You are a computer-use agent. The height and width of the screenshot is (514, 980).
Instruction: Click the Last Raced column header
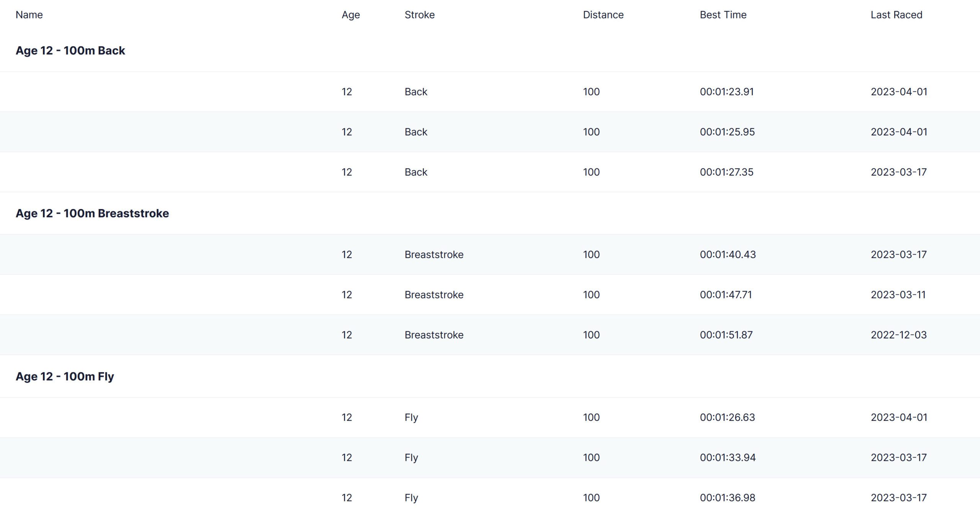[896, 15]
